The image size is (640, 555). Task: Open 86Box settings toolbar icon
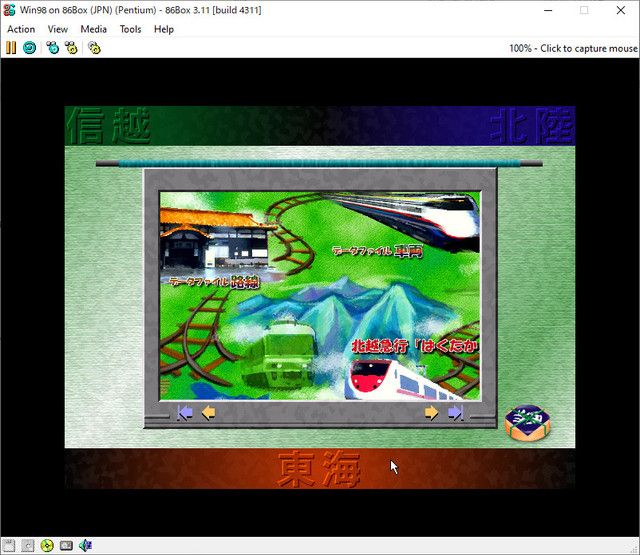tap(94, 48)
